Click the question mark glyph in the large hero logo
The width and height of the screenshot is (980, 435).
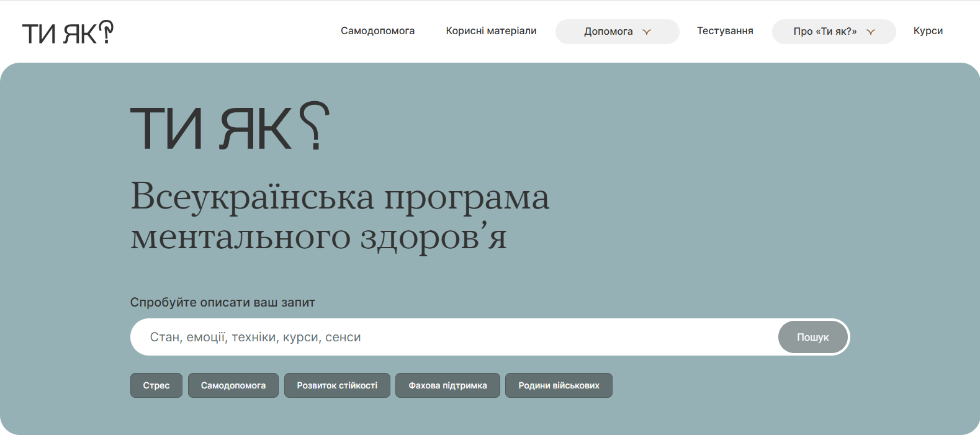coord(315,125)
